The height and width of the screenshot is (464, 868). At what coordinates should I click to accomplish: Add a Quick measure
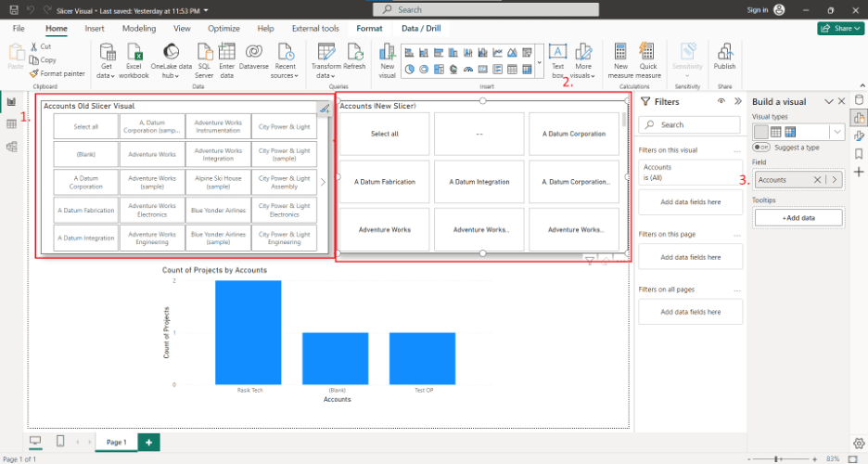point(648,58)
